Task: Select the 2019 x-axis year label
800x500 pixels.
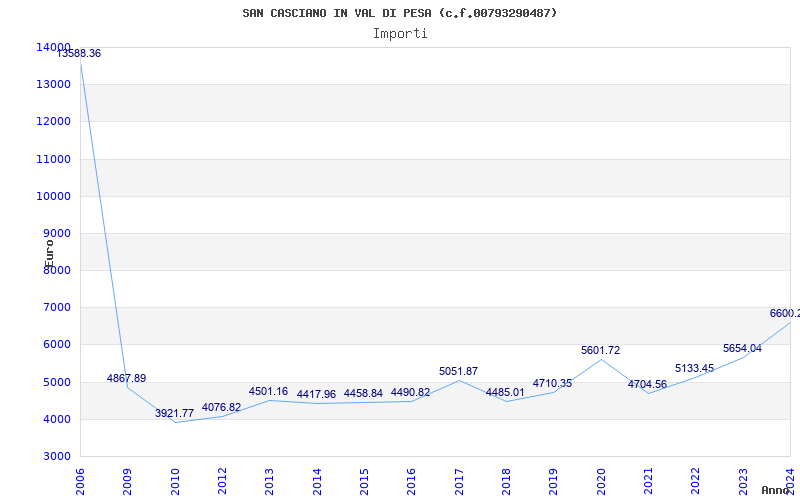Action: coord(554,482)
